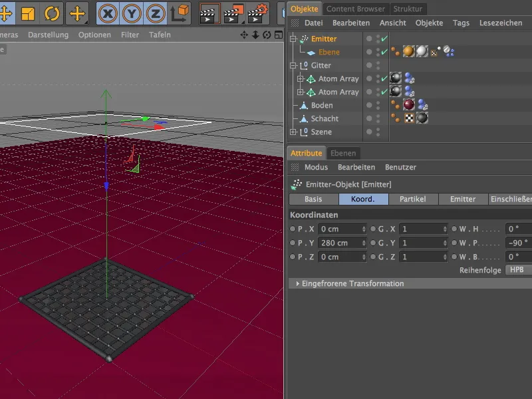Collapse the Emitter object tree
The width and height of the screenshot is (532, 399).
(293, 39)
